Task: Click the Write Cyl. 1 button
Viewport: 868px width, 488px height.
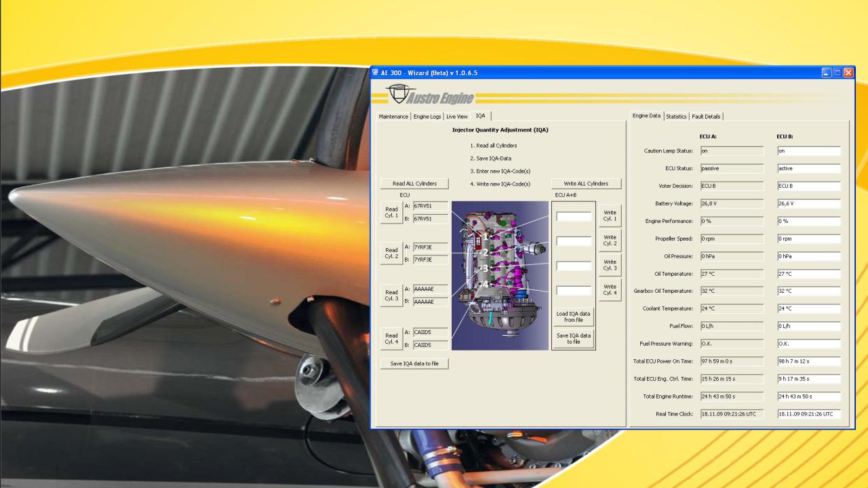Action: click(x=610, y=216)
